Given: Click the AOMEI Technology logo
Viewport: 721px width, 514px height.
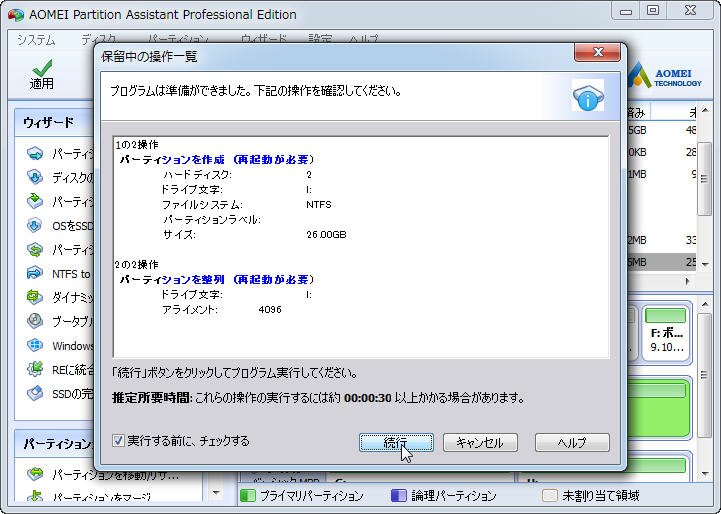Looking at the screenshot, I should click(664, 76).
